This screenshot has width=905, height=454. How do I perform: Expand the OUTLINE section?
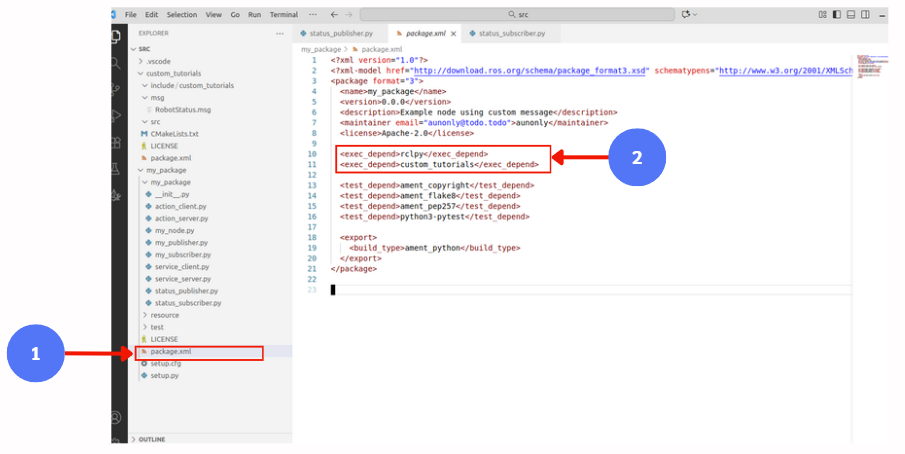coord(152,439)
